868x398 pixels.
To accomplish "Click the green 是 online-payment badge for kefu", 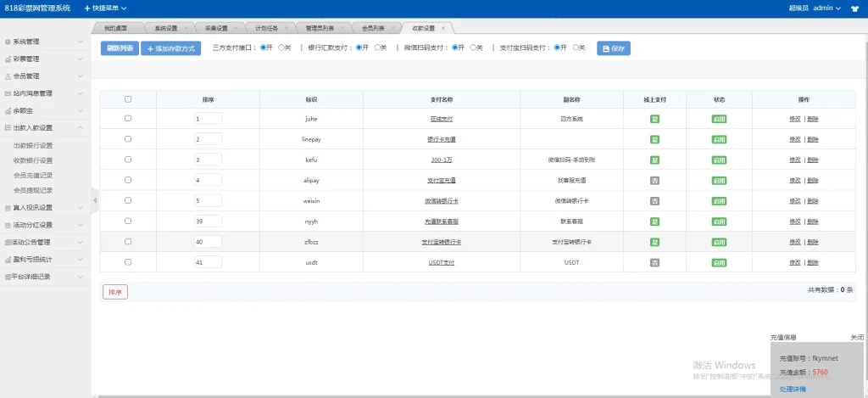I will pos(654,160).
